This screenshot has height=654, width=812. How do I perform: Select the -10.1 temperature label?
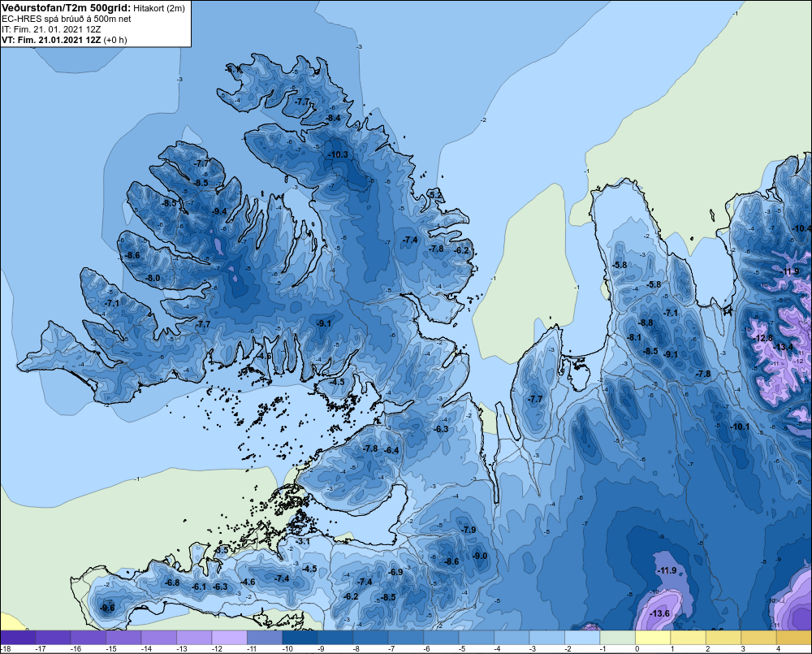[x=740, y=427]
